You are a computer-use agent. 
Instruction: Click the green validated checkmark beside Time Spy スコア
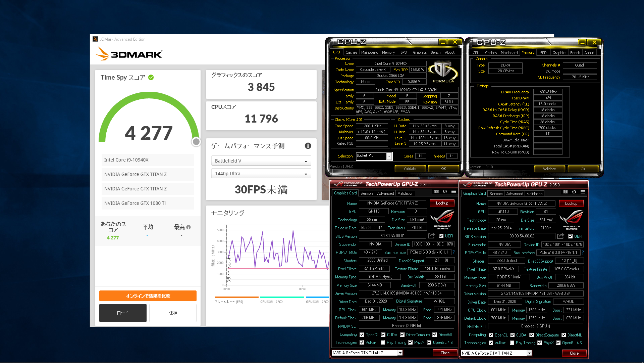pyautogui.click(x=151, y=78)
